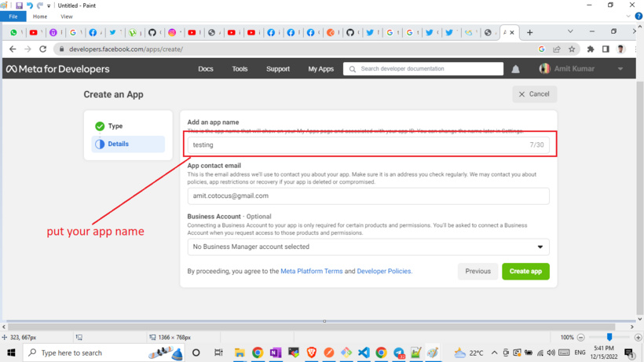Open the Docs menu item
This screenshot has width=644, height=362.
206,69
